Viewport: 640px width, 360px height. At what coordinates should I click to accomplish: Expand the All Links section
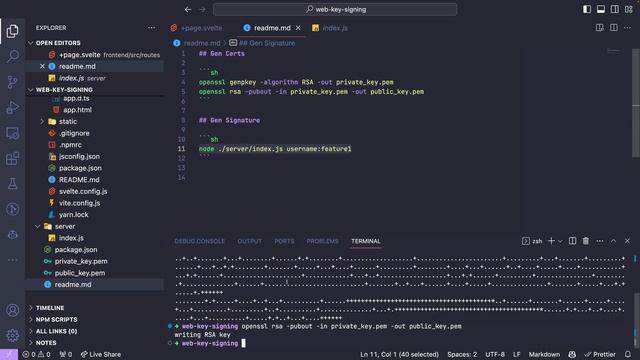56,331
